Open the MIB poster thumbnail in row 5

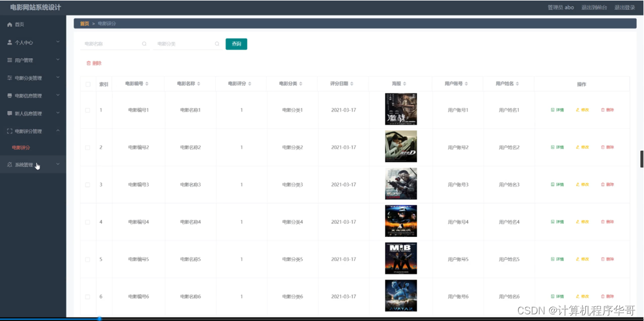[x=401, y=258]
